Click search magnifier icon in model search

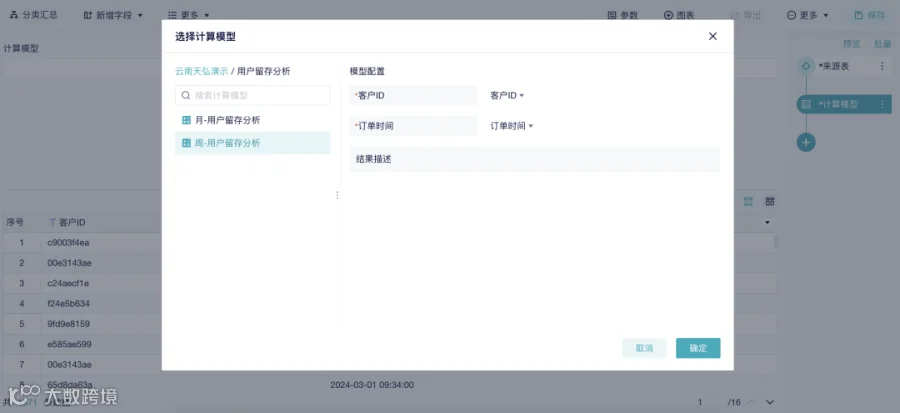tap(185, 95)
